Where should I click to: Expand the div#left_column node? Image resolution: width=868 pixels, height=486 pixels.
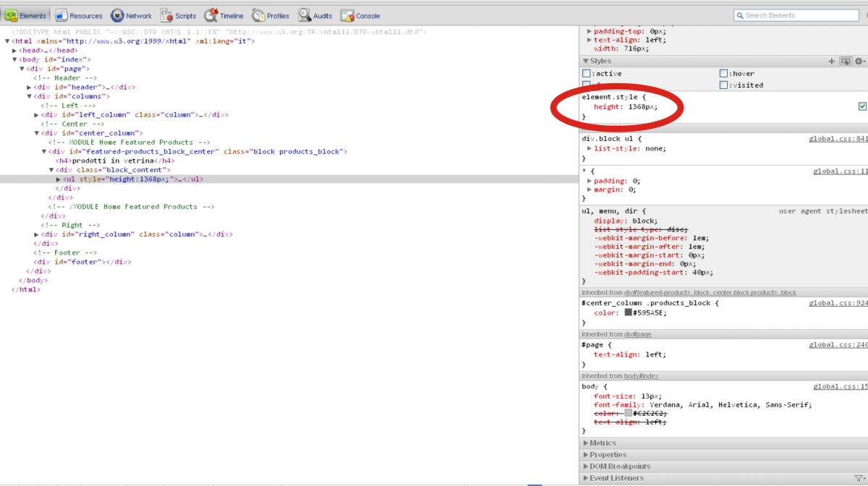[x=37, y=115]
